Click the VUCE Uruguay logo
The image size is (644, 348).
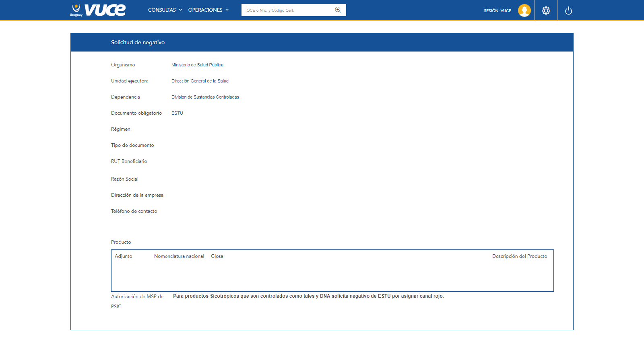pyautogui.click(x=98, y=10)
